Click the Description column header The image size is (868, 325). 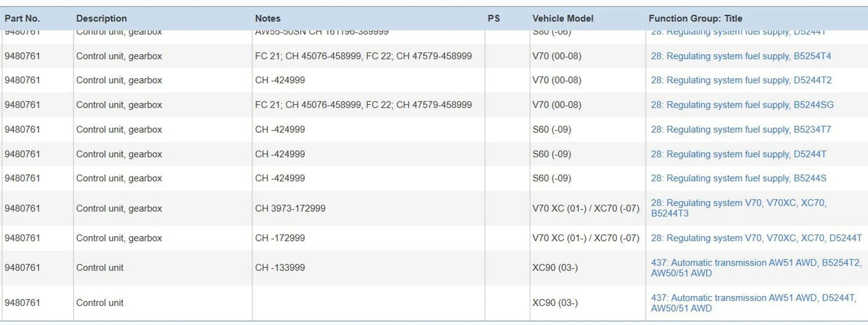[101, 18]
